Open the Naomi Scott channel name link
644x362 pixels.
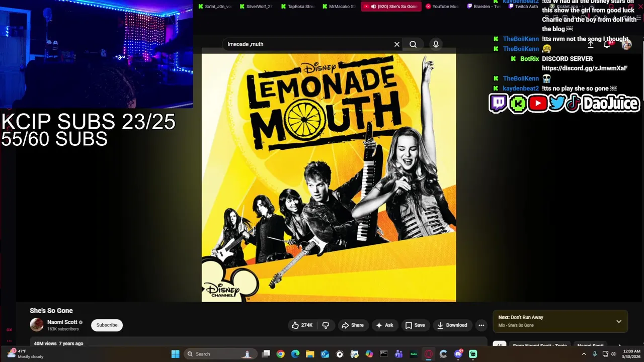[x=62, y=322]
